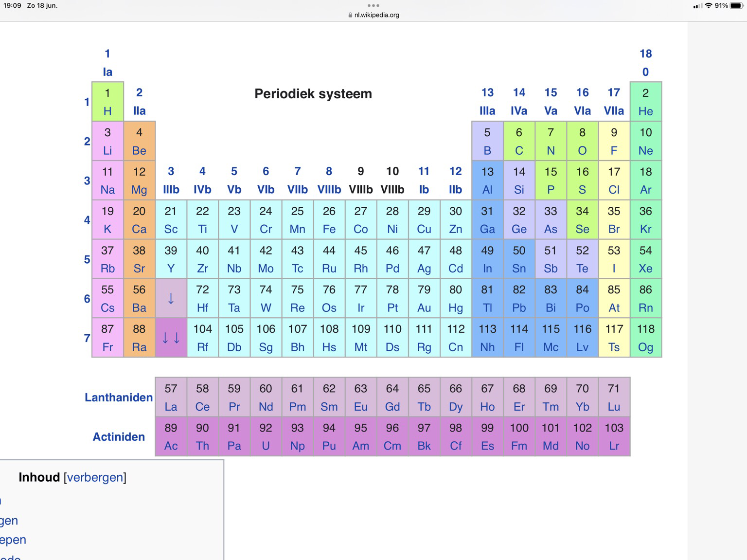Image resolution: width=747 pixels, height=560 pixels.
Task: Select the hydrogen H element cell
Action: pyautogui.click(x=107, y=111)
